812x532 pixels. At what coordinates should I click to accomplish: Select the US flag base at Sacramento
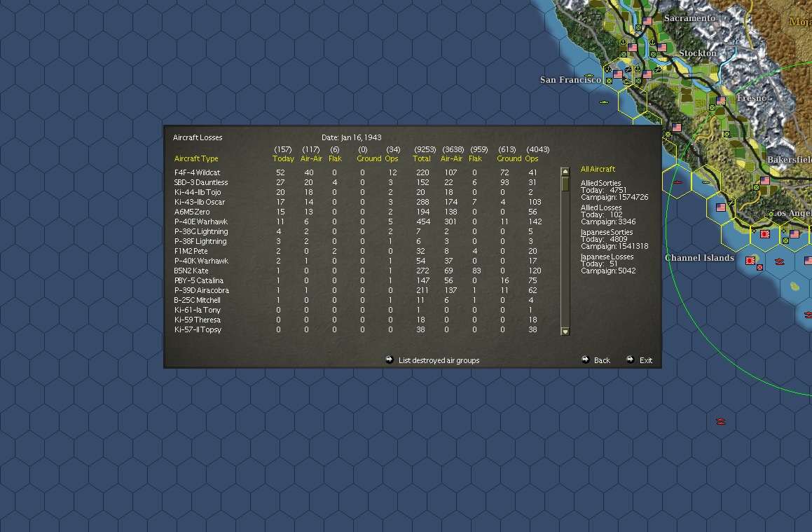pyautogui.click(x=647, y=21)
